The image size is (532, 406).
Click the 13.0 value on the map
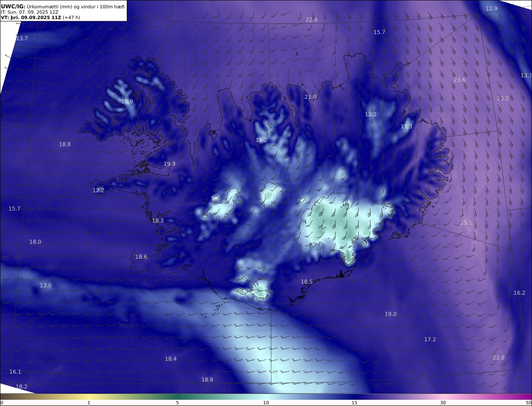click(x=45, y=285)
